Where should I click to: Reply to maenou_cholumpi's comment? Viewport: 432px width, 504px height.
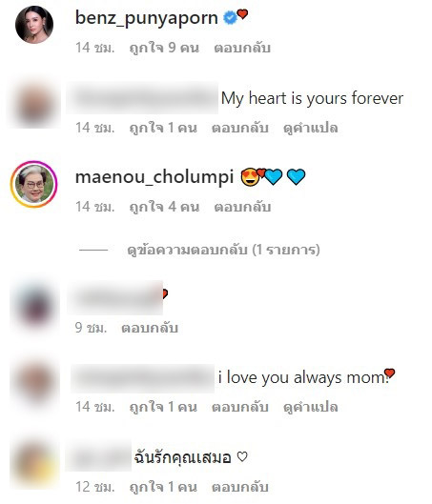(242, 207)
